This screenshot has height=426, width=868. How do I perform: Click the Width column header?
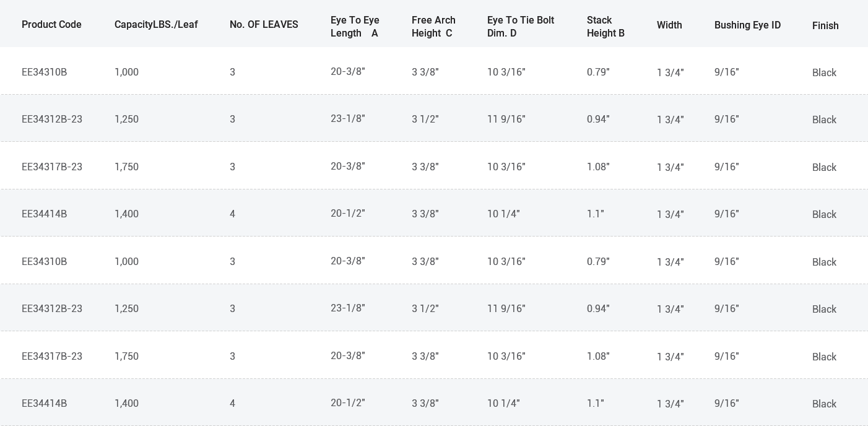[669, 25]
